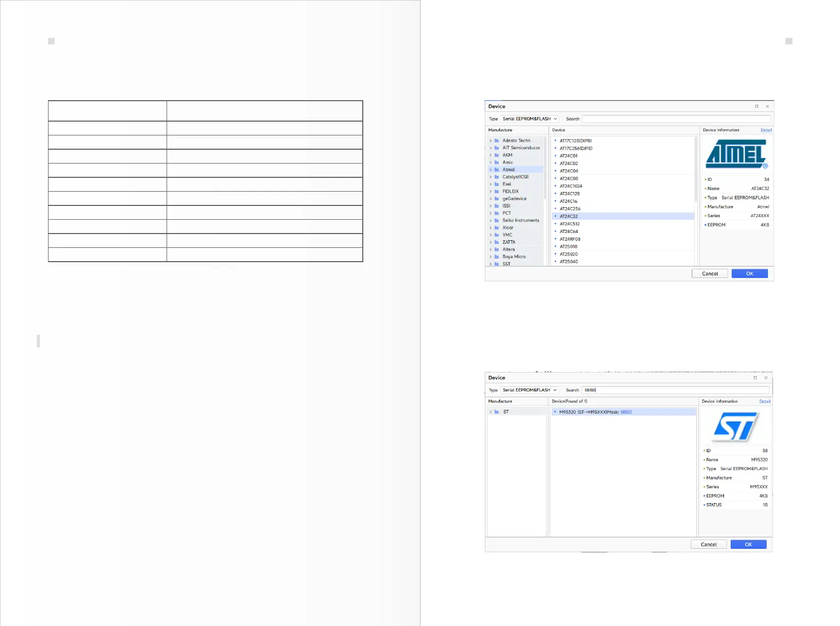The width and height of the screenshot is (840, 626).
Task: Click the Device list vertical scrollbar
Action: 696,169
